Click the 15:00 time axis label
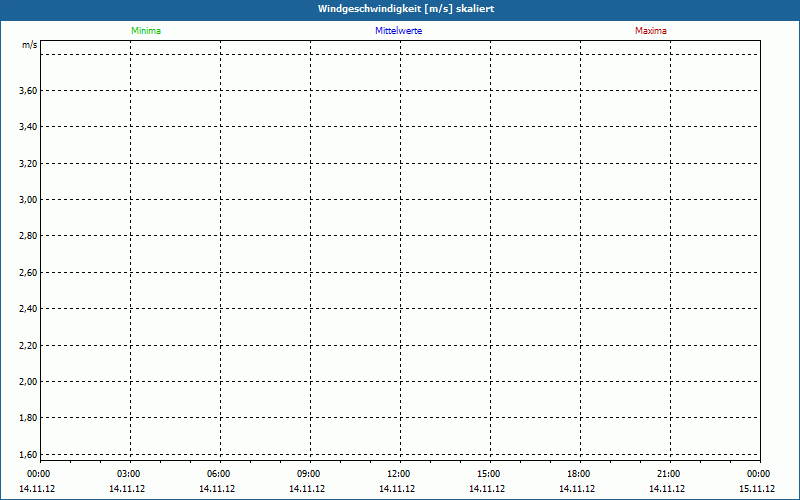800x500 pixels. (489, 474)
